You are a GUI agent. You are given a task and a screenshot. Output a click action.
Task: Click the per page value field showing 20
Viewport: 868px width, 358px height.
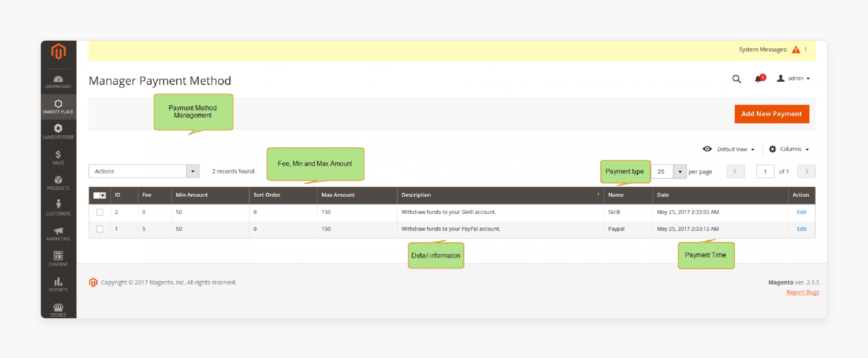[662, 171]
